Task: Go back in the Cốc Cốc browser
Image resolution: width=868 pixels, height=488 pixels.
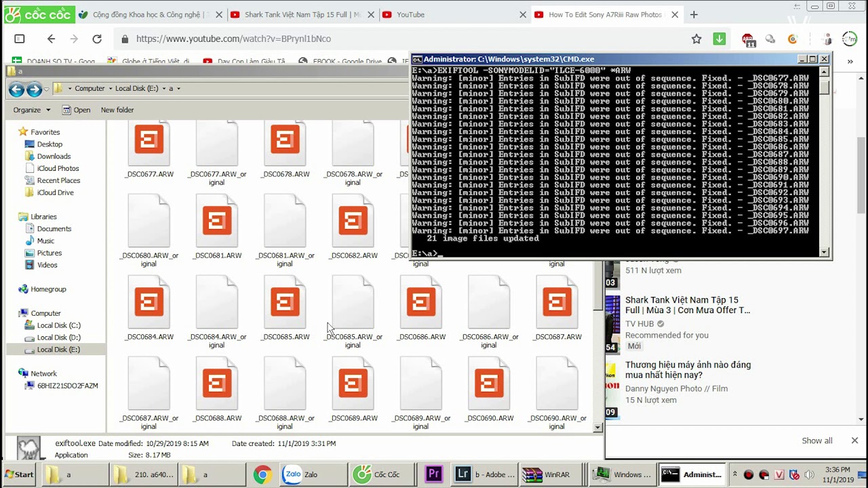Action: tap(51, 39)
